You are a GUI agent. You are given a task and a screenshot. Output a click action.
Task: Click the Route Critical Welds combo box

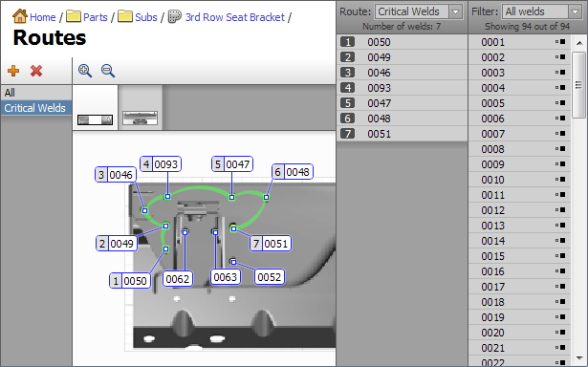[x=419, y=11]
